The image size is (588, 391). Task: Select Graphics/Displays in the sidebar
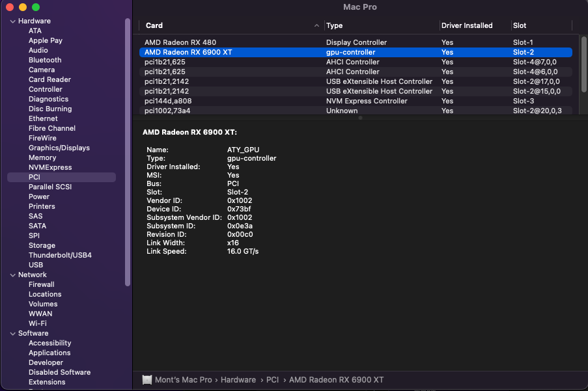click(x=59, y=148)
